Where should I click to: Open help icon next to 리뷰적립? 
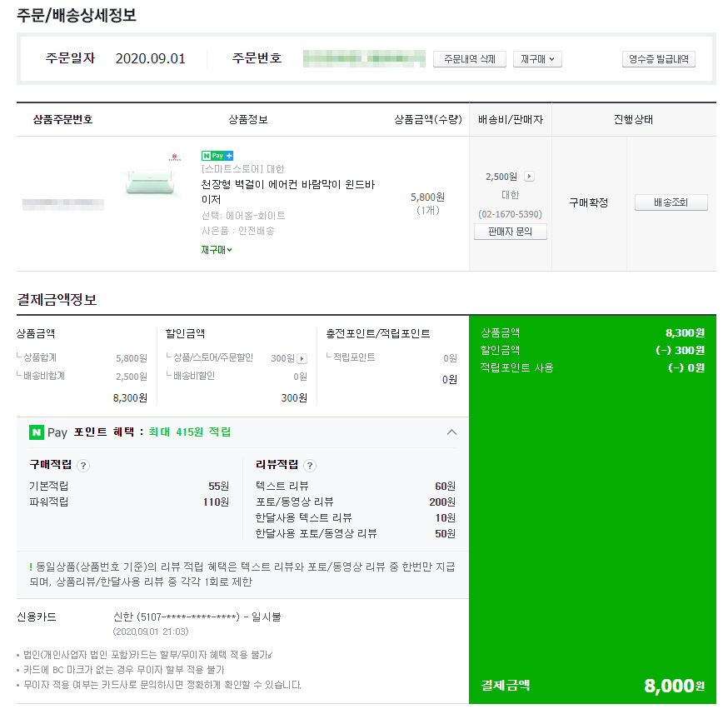point(310,466)
